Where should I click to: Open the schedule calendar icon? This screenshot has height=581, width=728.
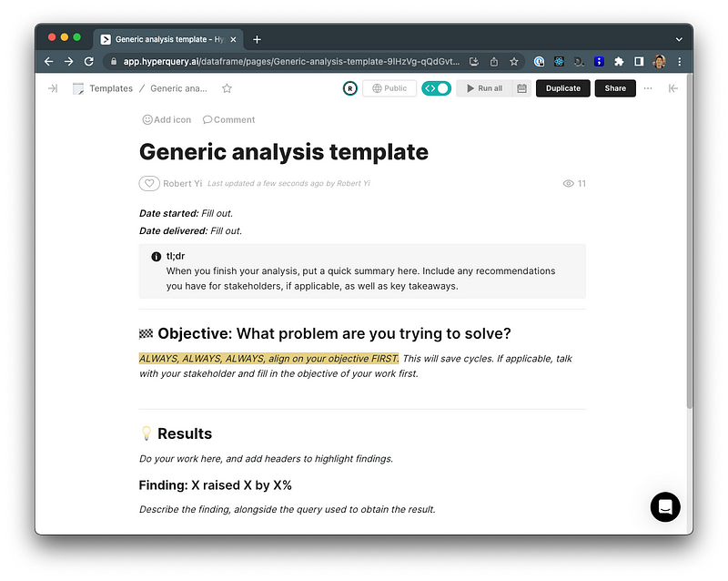[x=521, y=88]
